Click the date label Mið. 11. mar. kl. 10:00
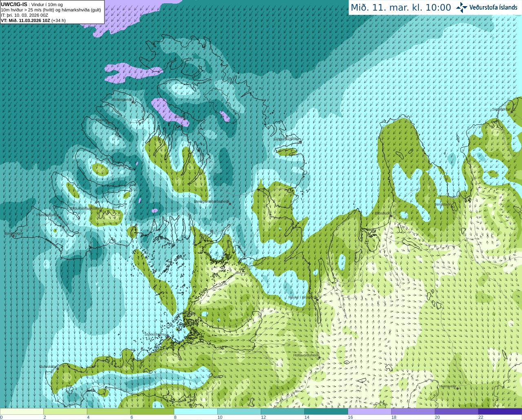 click(401, 8)
